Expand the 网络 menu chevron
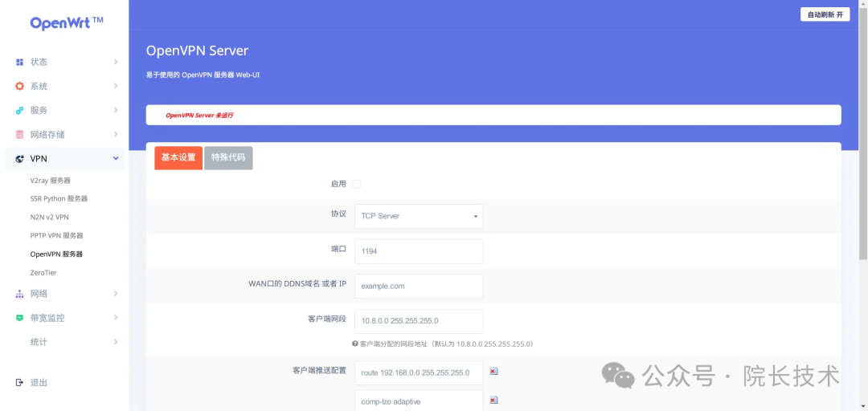868x411 pixels. coord(116,294)
